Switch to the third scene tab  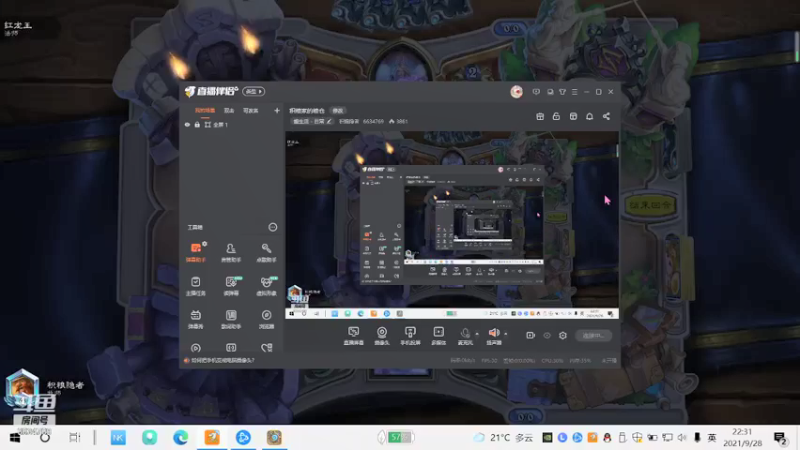[x=251, y=110]
